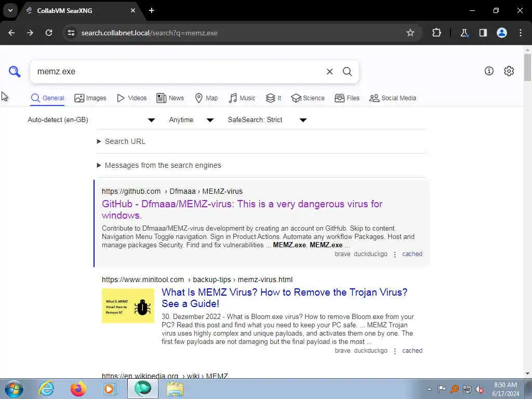
Task: Open the minitool.com result URL breadcrumb
Action: point(197,280)
